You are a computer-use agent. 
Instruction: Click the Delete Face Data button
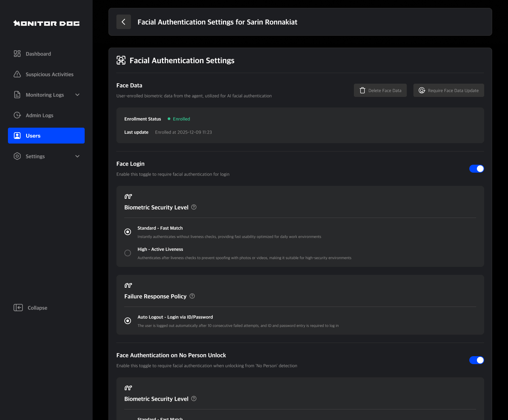click(380, 90)
